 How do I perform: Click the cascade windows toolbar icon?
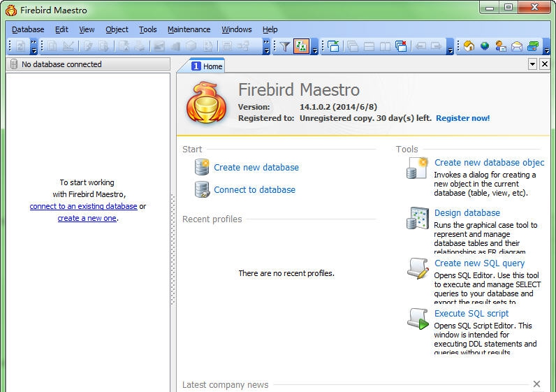pyautogui.click(x=353, y=47)
